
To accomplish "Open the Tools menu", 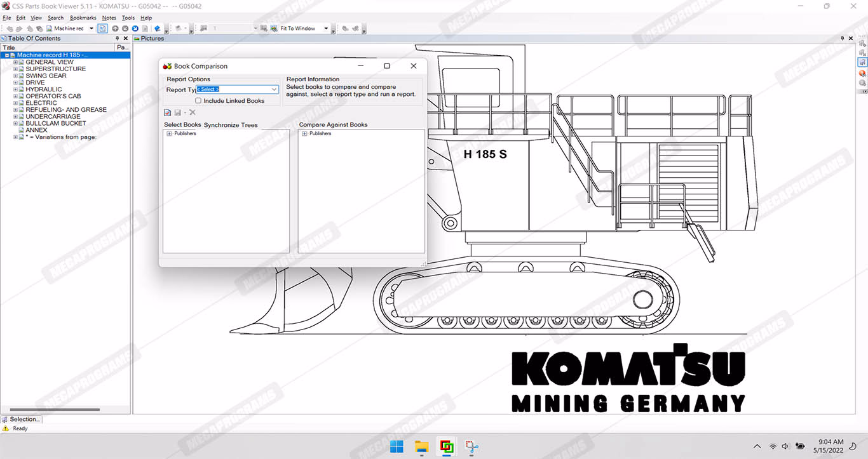I will pos(128,18).
